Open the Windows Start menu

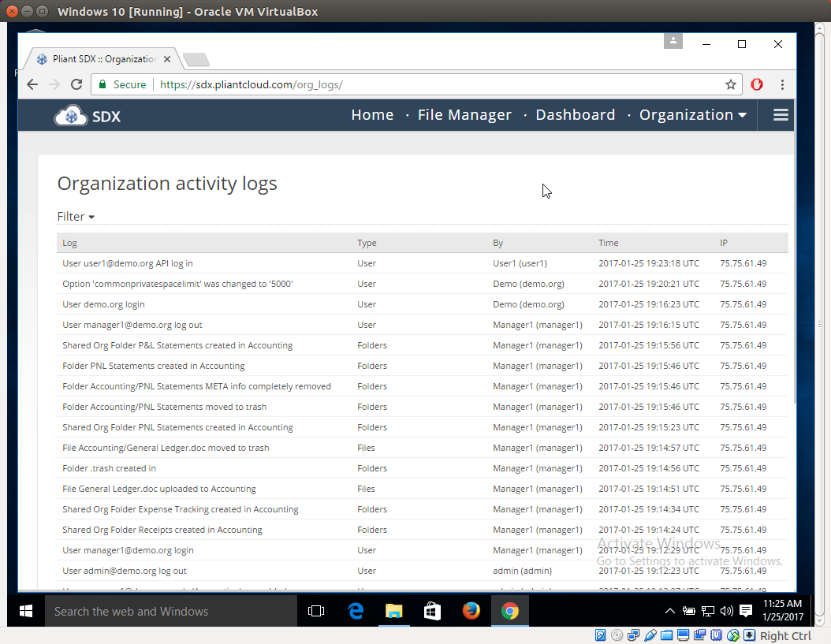pos(25,611)
